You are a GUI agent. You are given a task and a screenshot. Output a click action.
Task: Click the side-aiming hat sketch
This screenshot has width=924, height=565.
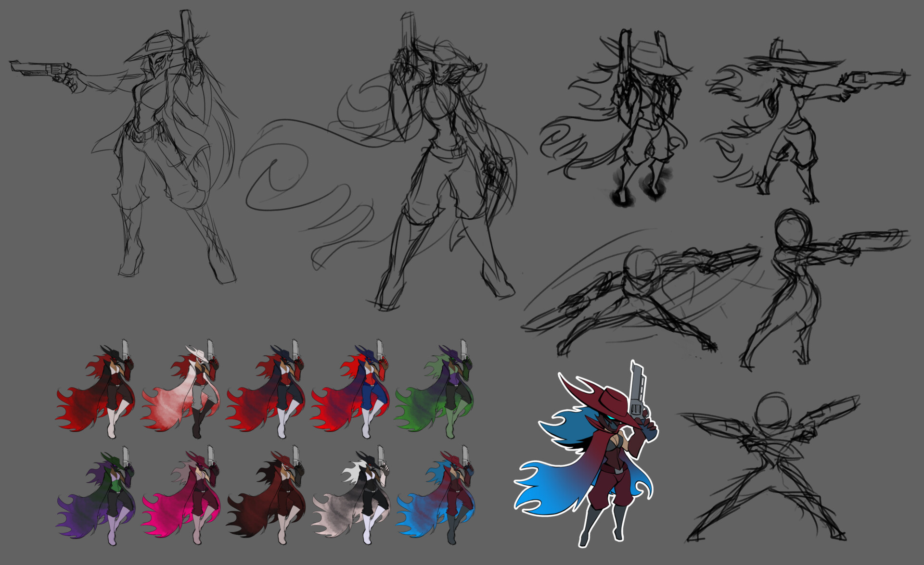pyautogui.click(x=794, y=111)
